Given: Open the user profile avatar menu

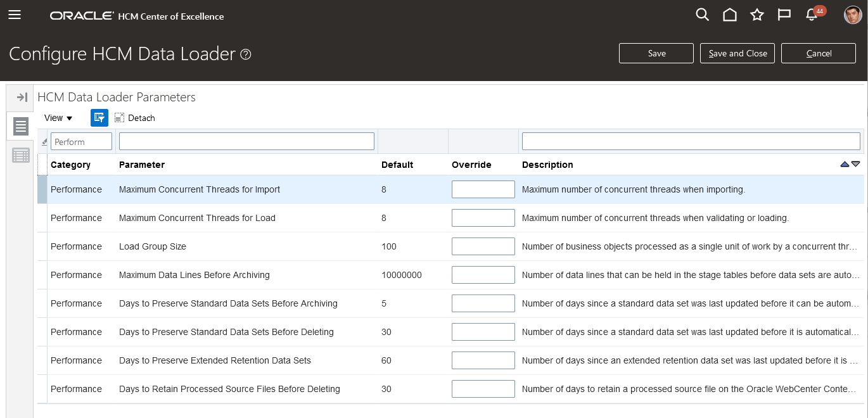Looking at the screenshot, I should click(853, 15).
